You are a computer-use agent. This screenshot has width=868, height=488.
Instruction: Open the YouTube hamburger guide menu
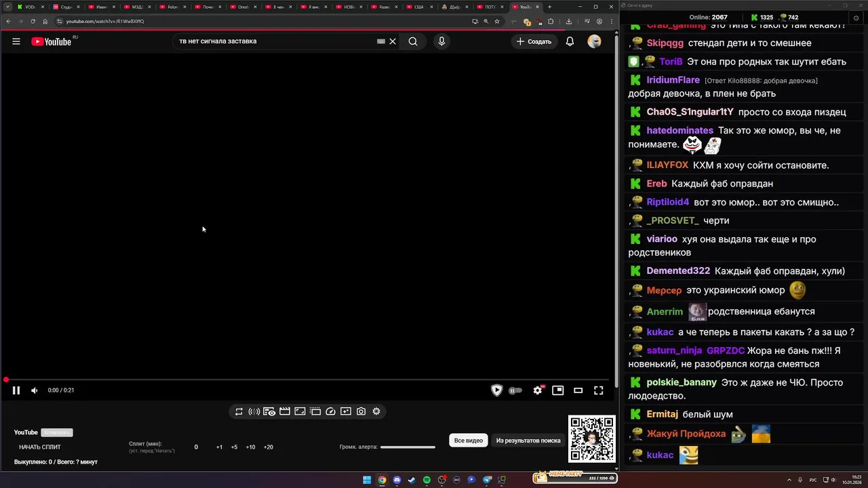[x=16, y=41]
